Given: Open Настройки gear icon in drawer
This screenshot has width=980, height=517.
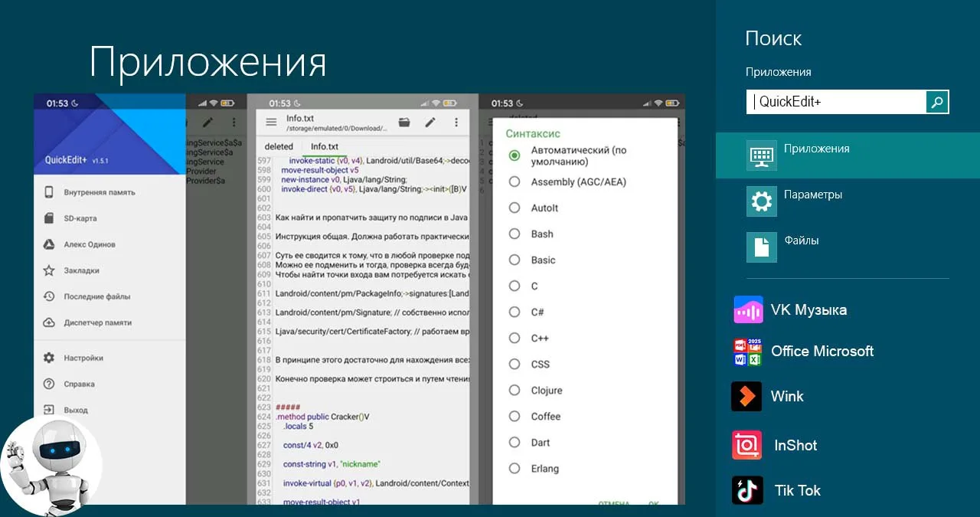Looking at the screenshot, I should [49, 358].
